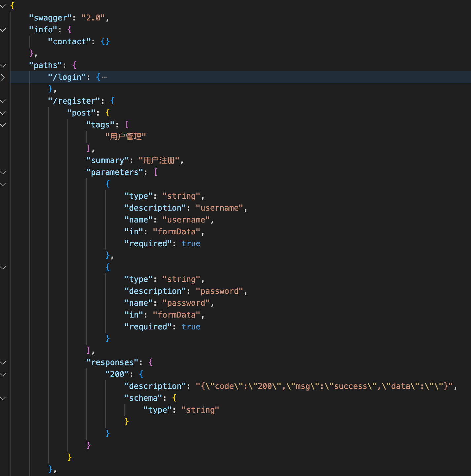471x476 pixels.
Task: Click "type": "string" inside schema
Action: click(181, 410)
